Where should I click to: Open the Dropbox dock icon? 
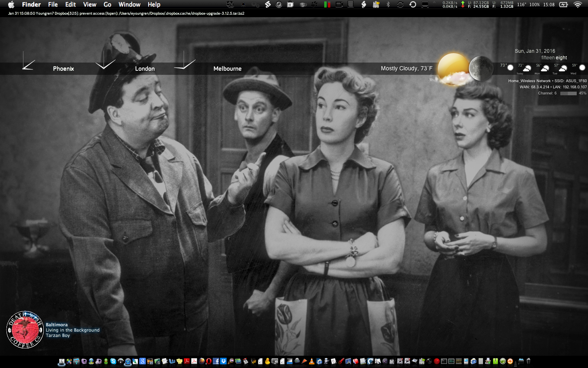point(223,361)
